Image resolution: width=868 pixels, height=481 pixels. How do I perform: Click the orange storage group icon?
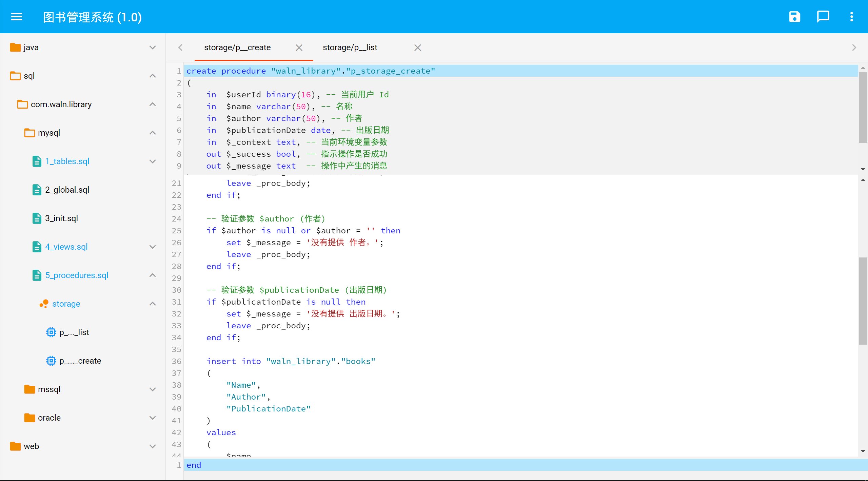pos(44,304)
